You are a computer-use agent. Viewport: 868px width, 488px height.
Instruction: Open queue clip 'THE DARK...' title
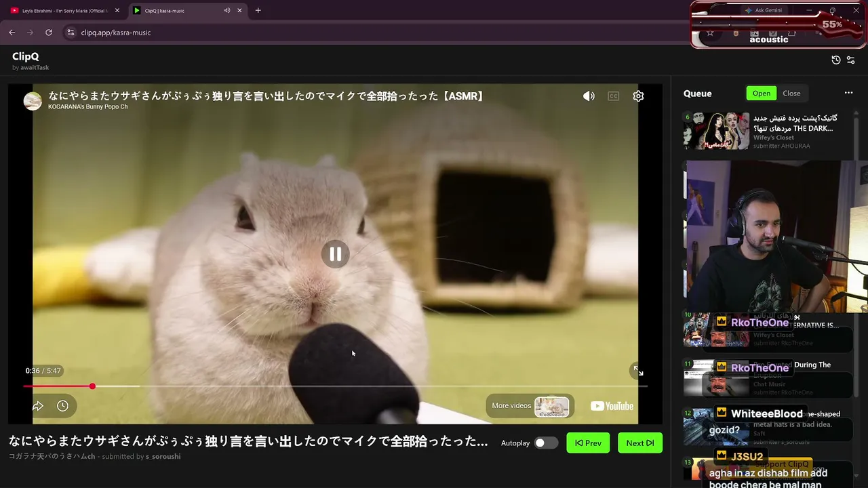[x=795, y=123]
